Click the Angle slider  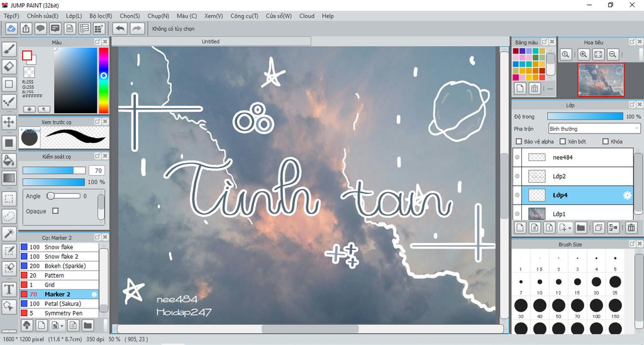(x=64, y=196)
